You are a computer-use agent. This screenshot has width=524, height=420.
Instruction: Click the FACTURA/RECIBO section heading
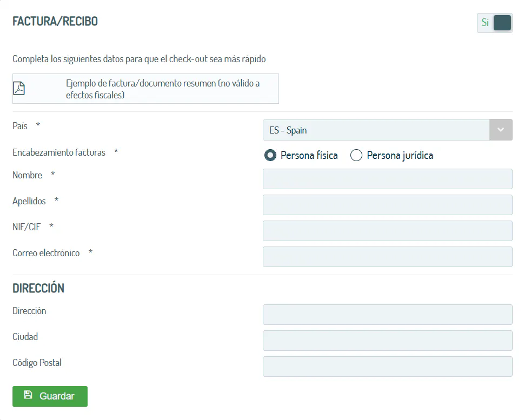click(55, 22)
